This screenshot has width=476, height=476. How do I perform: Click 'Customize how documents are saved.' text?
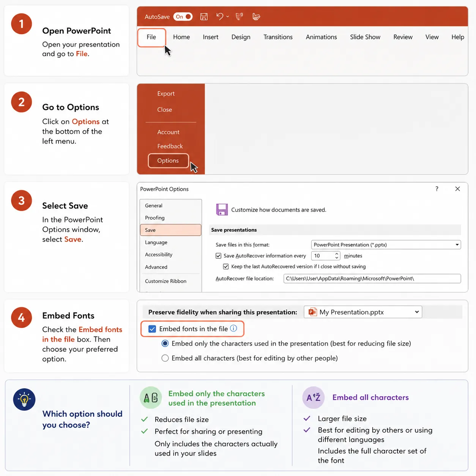[x=279, y=210]
